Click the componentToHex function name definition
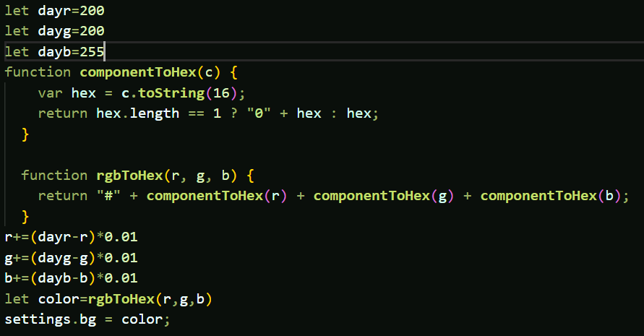Screen dimensions: 644x336 click(138, 72)
